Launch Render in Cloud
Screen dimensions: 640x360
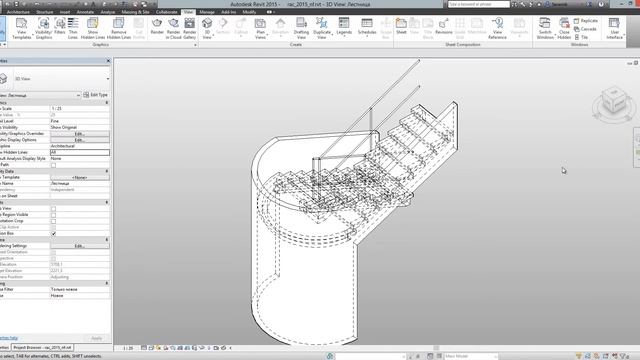click(x=173, y=29)
